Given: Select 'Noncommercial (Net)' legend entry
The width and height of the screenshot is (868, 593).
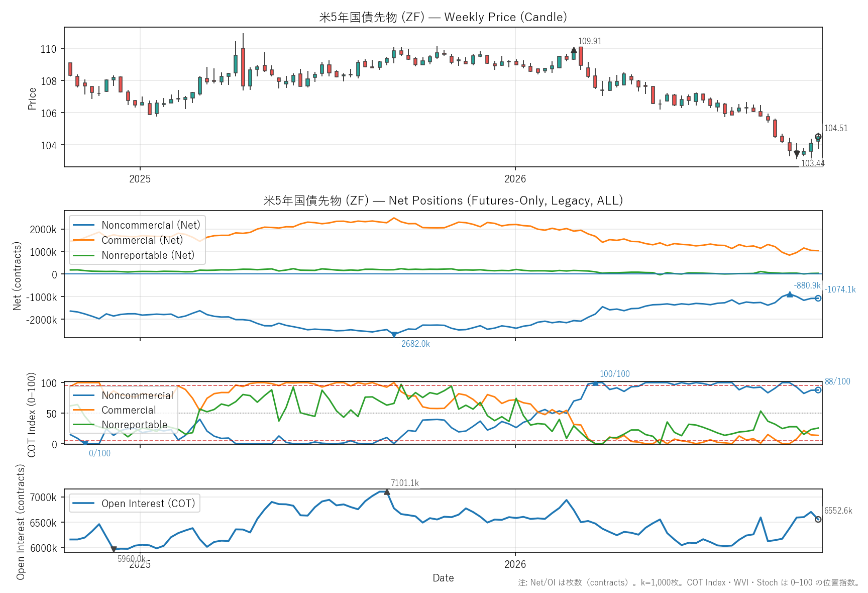Looking at the screenshot, I should [x=137, y=225].
